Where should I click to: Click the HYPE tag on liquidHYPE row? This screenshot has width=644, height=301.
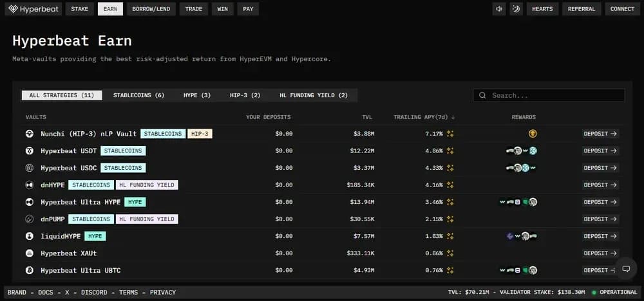tap(95, 236)
